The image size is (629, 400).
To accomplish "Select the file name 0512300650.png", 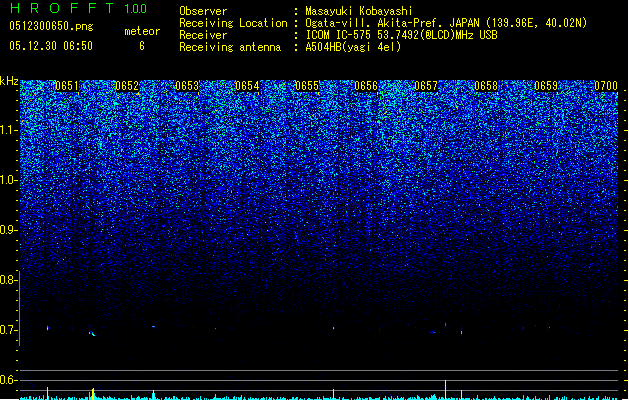I will click(51, 27).
